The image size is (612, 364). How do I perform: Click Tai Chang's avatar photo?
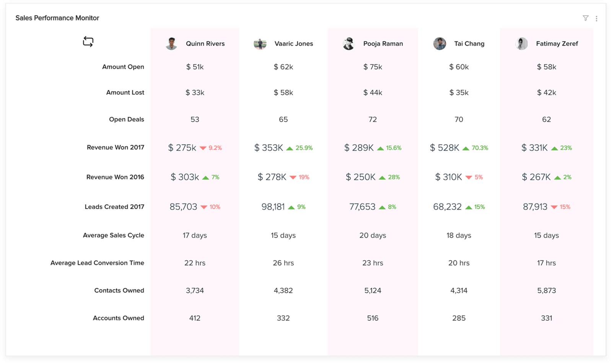click(439, 44)
